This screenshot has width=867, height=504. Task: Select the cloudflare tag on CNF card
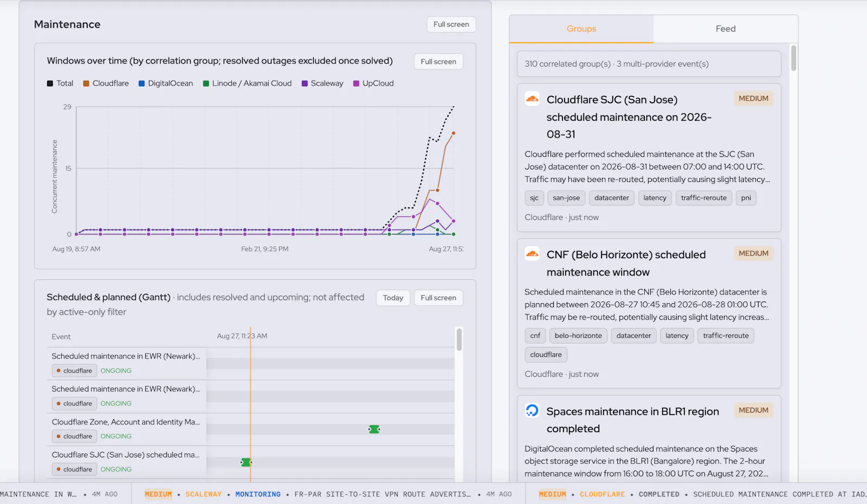546,355
